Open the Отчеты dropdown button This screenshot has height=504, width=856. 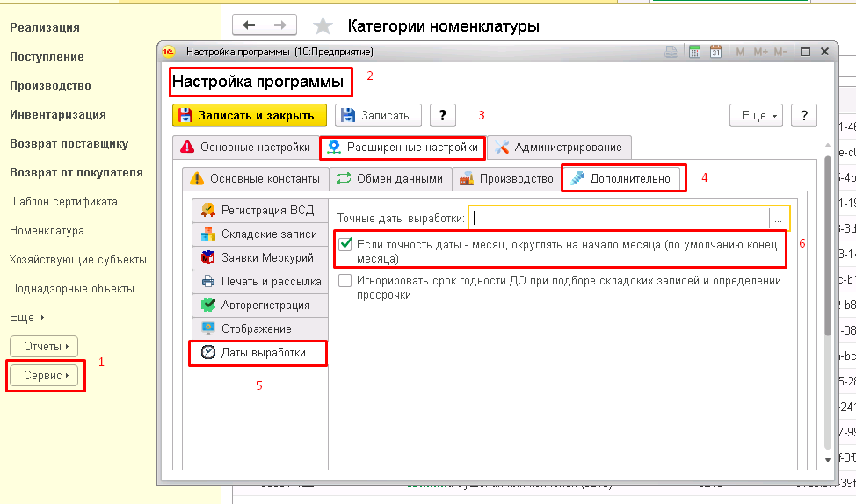(44, 346)
